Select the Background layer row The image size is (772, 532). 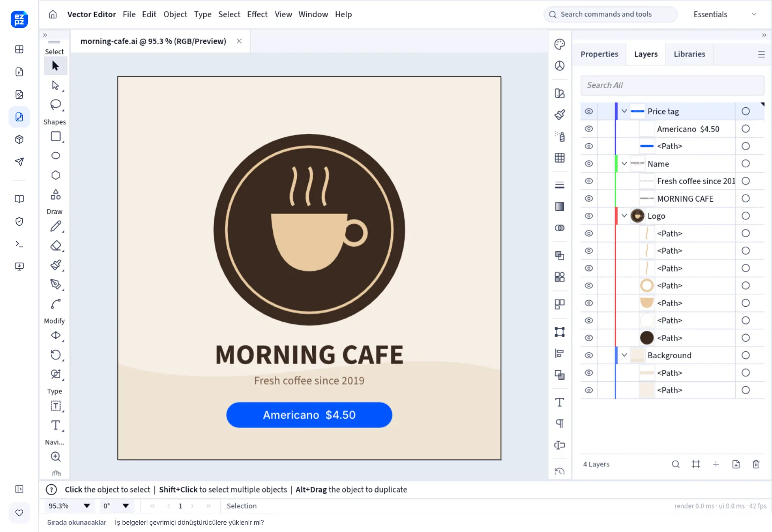(672, 355)
